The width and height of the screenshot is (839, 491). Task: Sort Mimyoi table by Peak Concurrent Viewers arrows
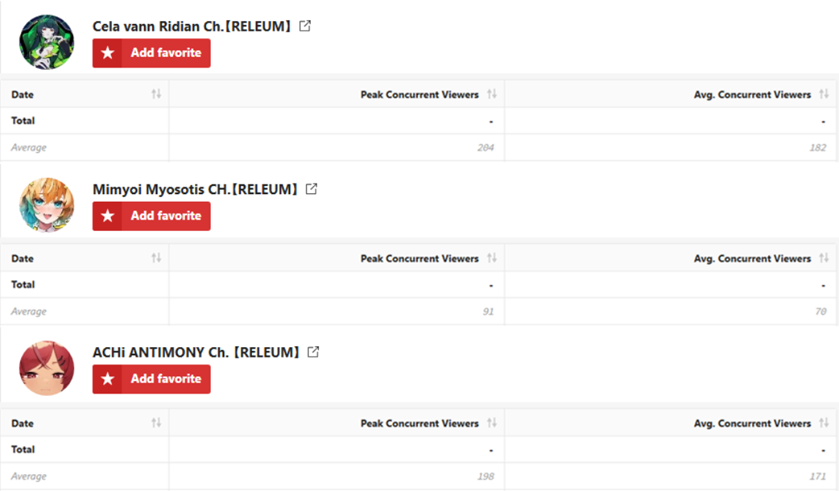492,258
